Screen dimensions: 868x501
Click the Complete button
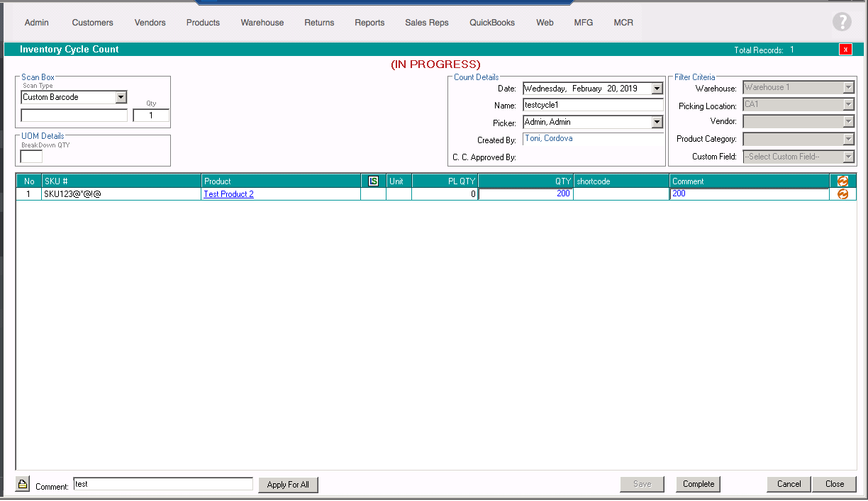(x=698, y=484)
